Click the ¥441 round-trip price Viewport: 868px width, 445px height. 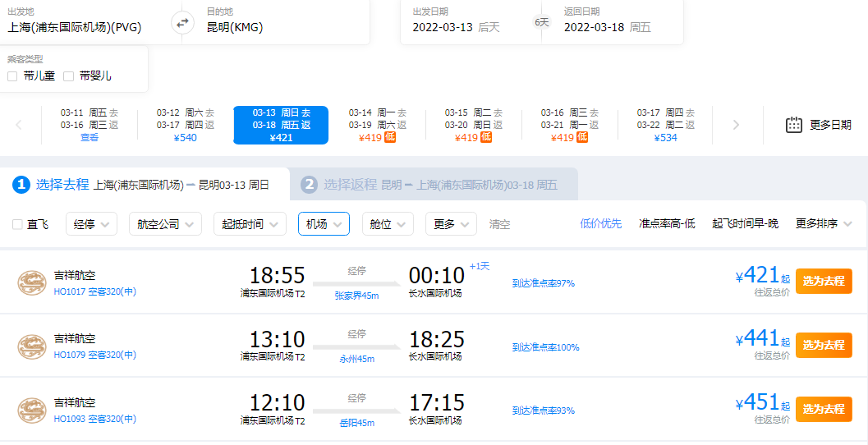tap(764, 339)
